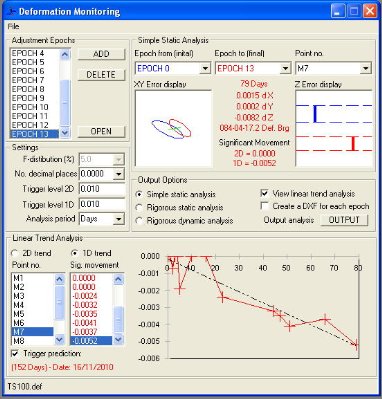Click the ADD epoch button

pyautogui.click(x=101, y=54)
